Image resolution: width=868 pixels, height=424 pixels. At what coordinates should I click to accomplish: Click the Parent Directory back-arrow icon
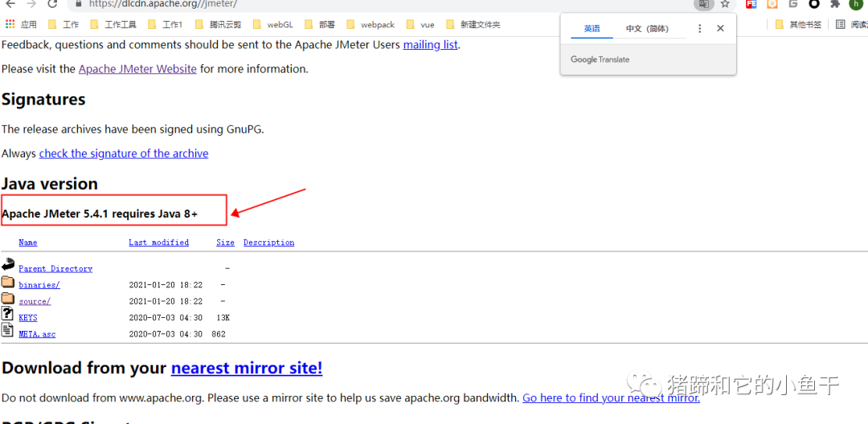8,264
